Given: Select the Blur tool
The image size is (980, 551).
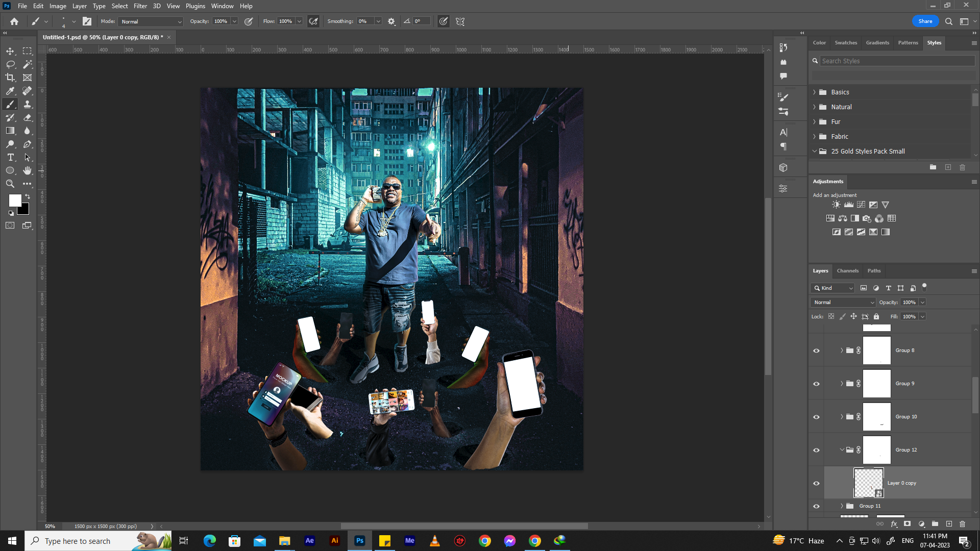Looking at the screenshot, I should click(28, 131).
